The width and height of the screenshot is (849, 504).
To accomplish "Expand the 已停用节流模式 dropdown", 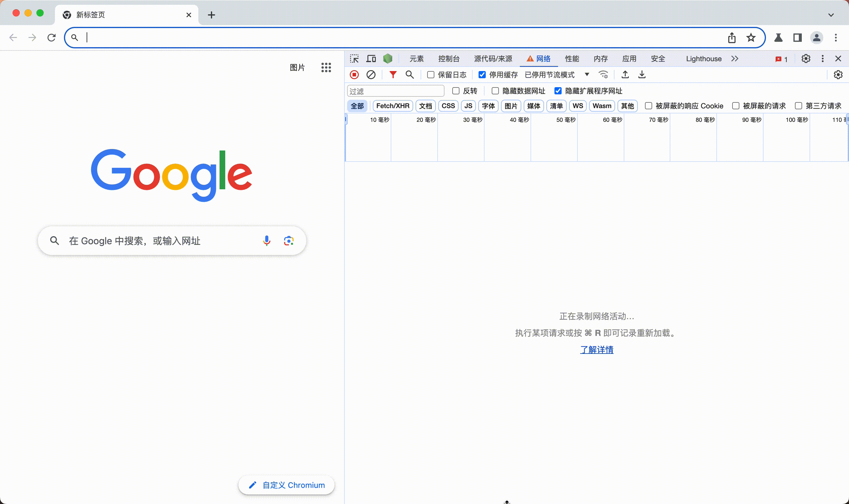I will click(x=587, y=74).
